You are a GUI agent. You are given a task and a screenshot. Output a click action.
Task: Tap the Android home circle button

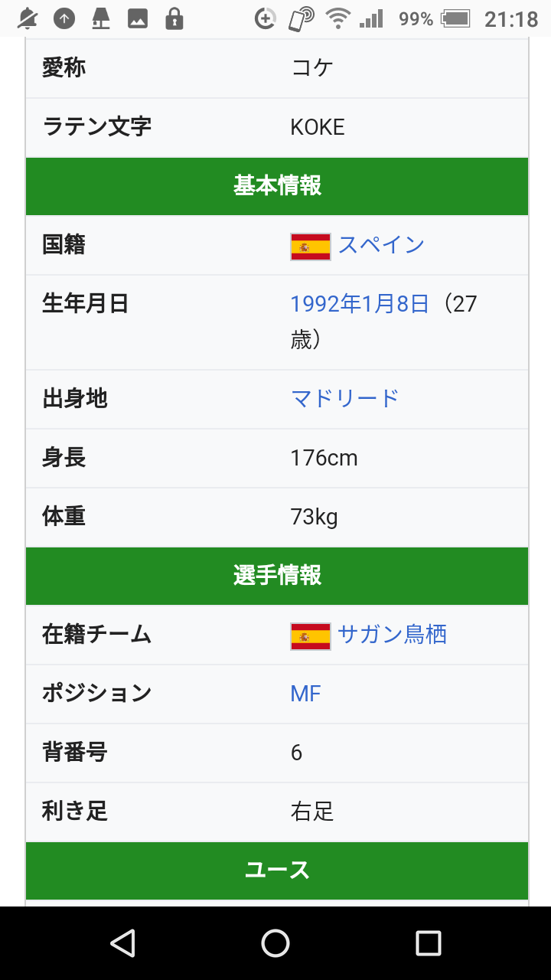point(275,942)
